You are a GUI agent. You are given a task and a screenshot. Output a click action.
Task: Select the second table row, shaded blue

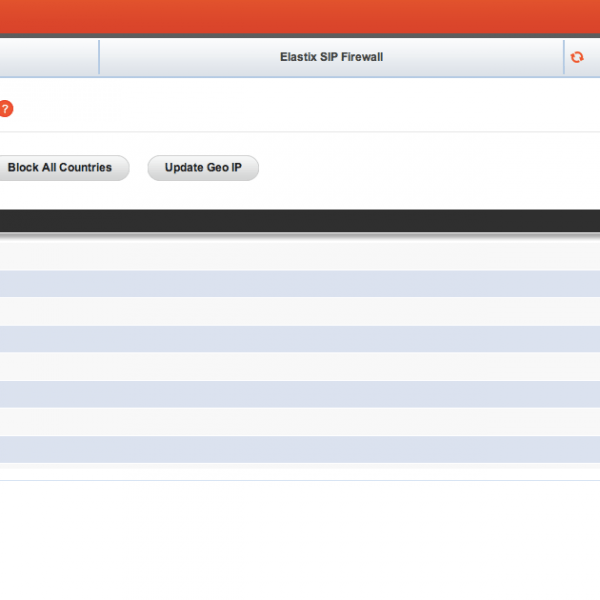click(x=300, y=284)
